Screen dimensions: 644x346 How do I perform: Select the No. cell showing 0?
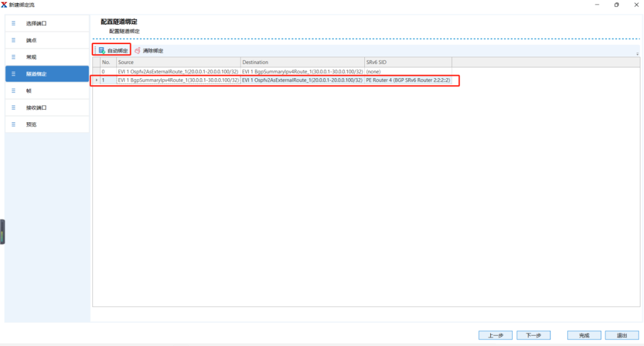[109, 72]
